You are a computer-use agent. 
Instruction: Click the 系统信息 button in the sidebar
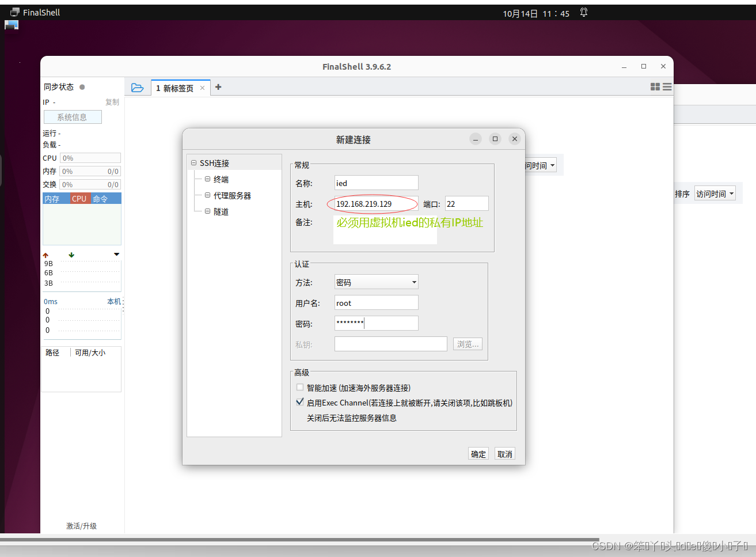pyautogui.click(x=73, y=116)
